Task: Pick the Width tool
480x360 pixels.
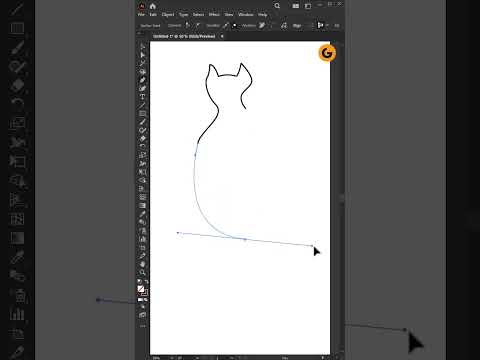Action: 143,163
